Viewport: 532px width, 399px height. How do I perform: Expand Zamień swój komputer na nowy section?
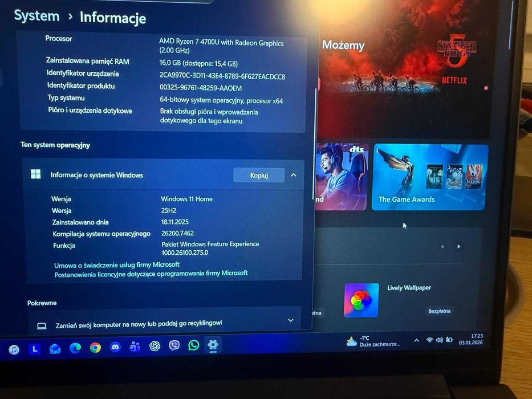pyautogui.click(x=291, y=320)
